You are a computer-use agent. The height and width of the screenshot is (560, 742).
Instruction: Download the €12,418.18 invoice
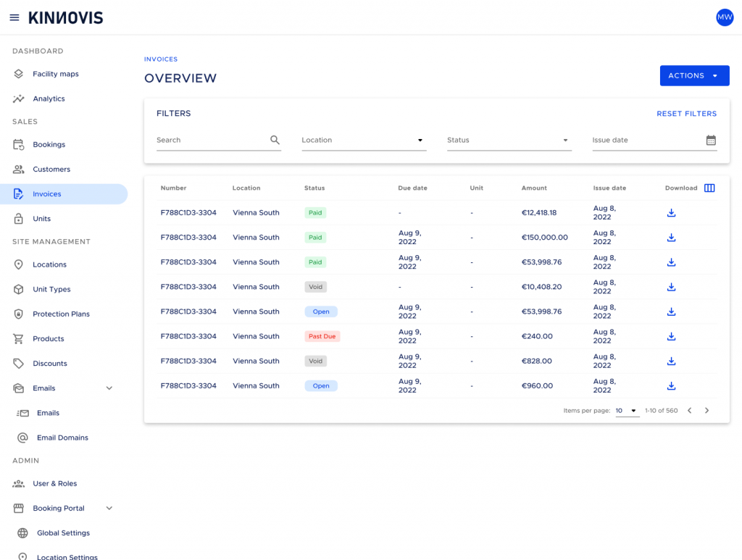coord(671,213)
